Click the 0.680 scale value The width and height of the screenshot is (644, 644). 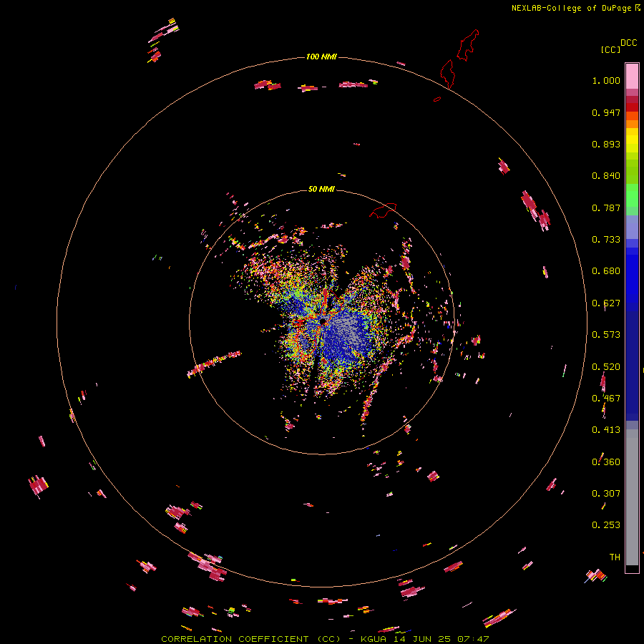tap(606, 271)
